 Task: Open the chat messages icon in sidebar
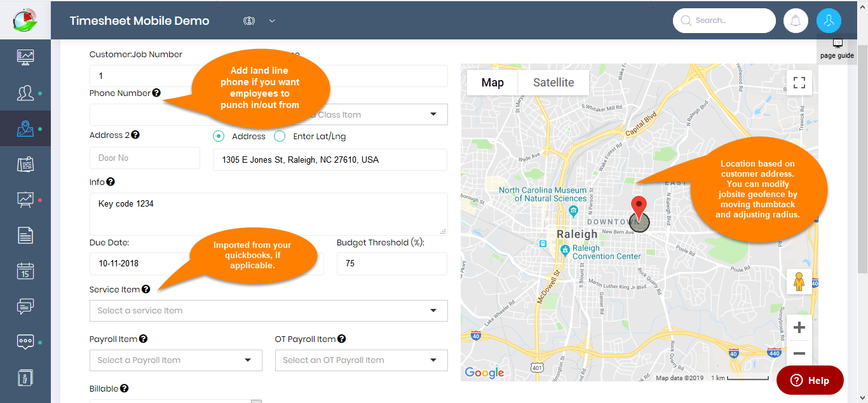[25, 306]
